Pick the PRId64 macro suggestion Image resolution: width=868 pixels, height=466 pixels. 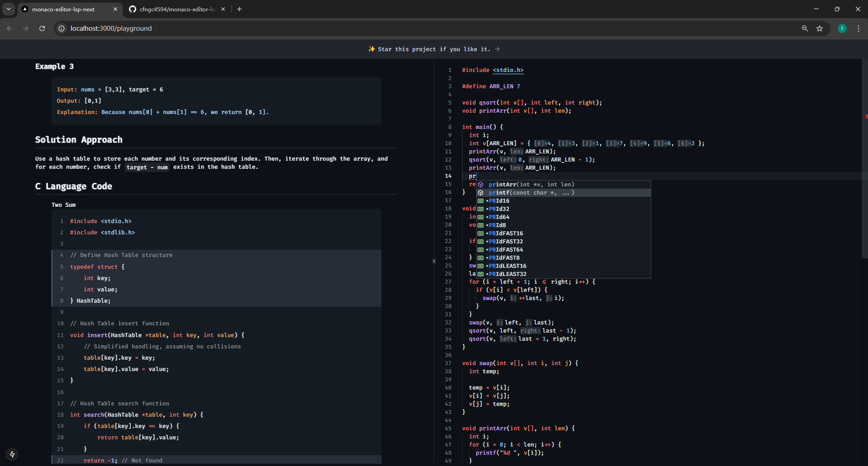click(x=499, y=217)
